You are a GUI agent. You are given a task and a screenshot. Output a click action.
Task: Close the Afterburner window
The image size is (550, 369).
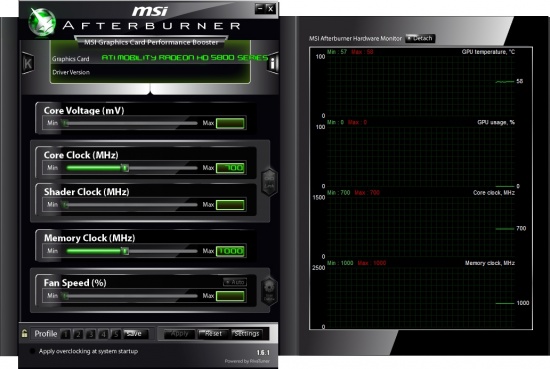270,8
